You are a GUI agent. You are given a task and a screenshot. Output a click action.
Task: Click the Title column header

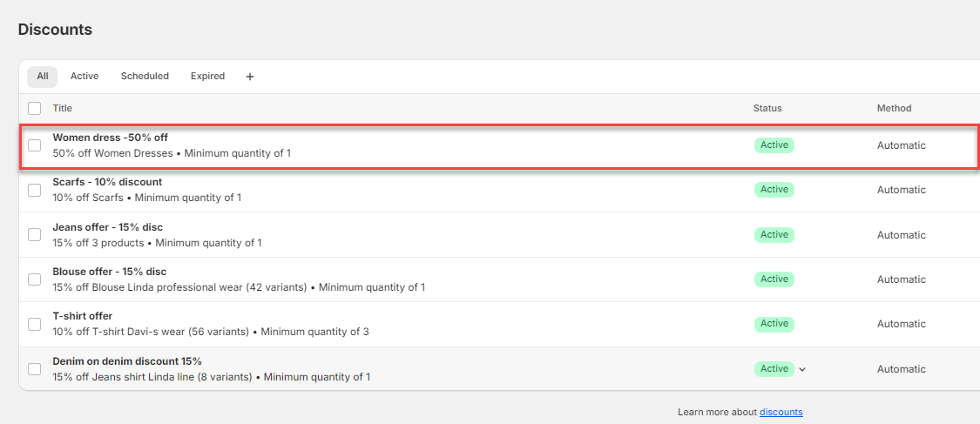63,109
